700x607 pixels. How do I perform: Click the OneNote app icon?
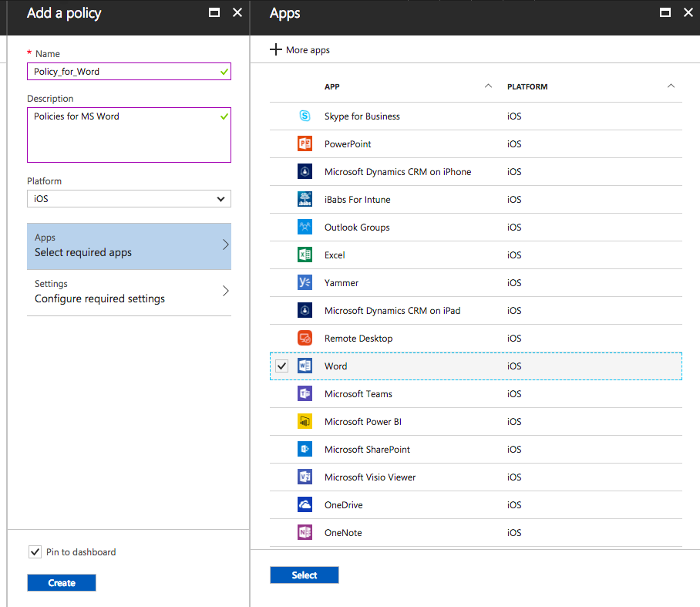[x=305, y=533]
